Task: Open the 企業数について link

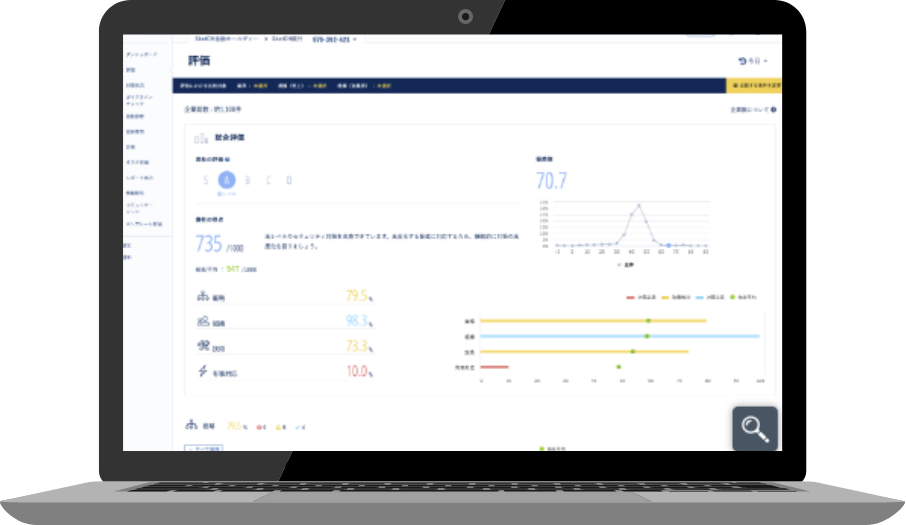Action: [x=750, y=110]
